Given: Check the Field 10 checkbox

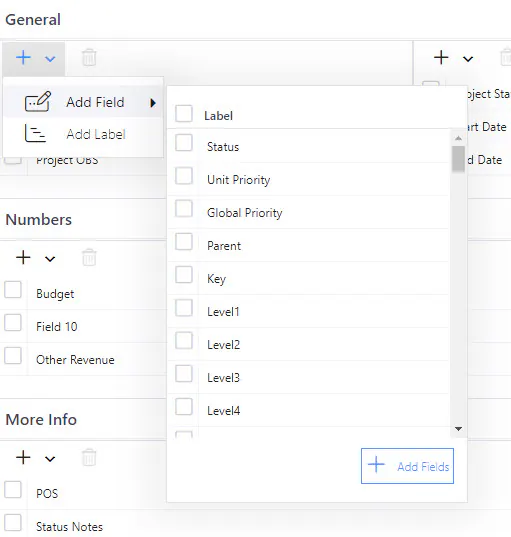Looking at the screenshot, I should (13, 323).
